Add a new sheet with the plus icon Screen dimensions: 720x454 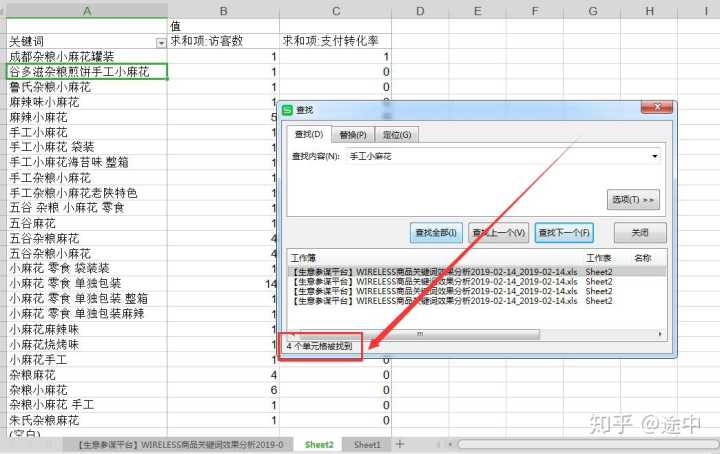pos(400,444)
